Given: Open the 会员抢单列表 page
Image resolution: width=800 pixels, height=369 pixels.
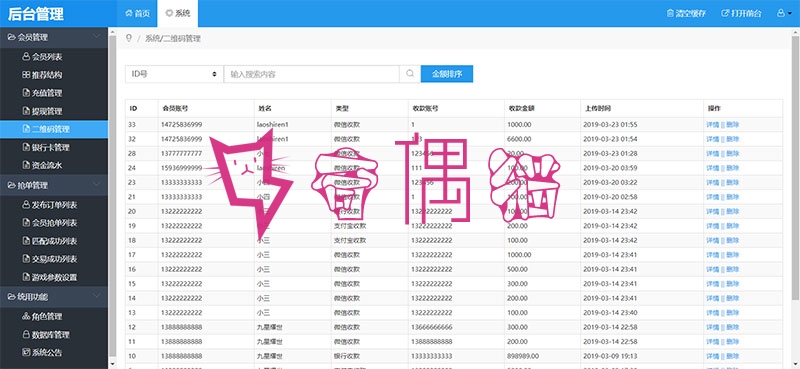Looking at the screenshot, I should [x=54, y=223].
